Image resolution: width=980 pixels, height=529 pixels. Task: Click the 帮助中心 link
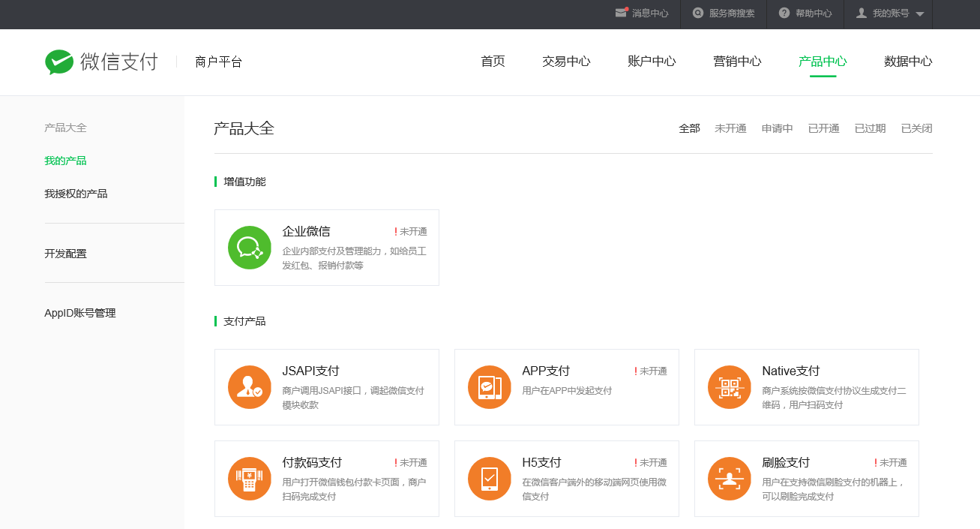pos(814,14)
